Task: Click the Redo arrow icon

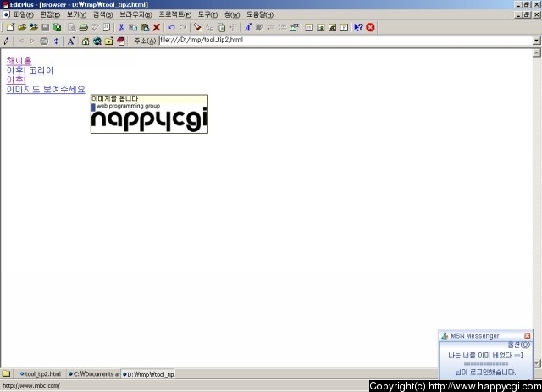Action: tap(183, 28)
